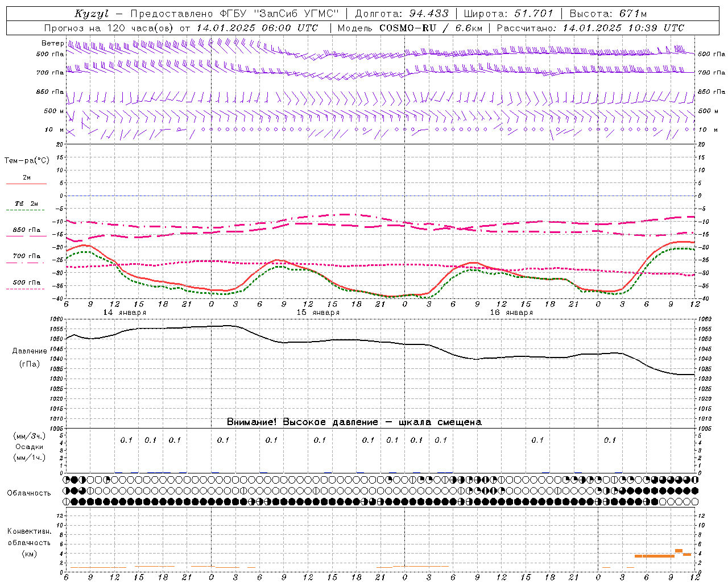Click the 10 м wind level label on left
This screenshot has height=582, width=728.
click(x=55, y=130)
